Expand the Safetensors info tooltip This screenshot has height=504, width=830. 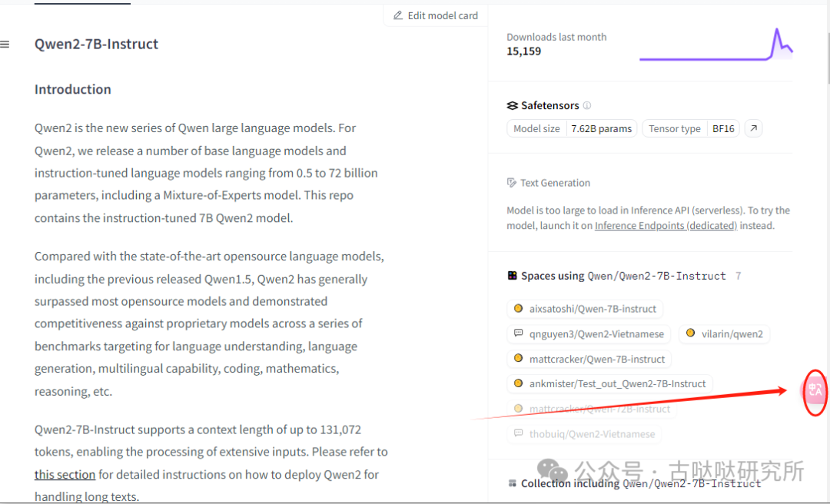tap(587, 105)
